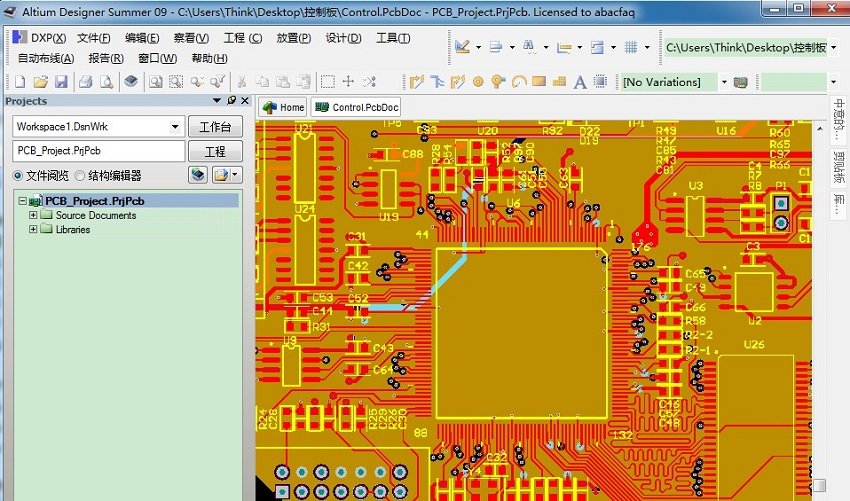
Task: Open the grid settings dropdown arrow
Action: [x=647, y=48]
